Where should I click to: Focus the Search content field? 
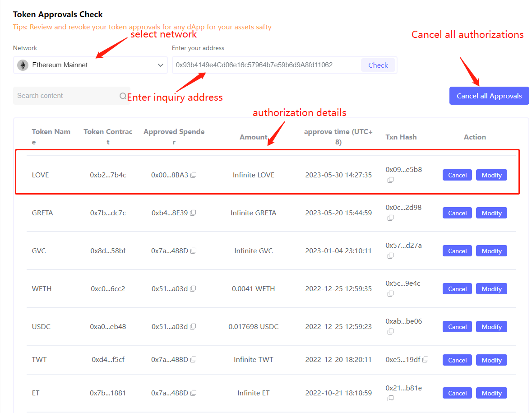[72, 96]
